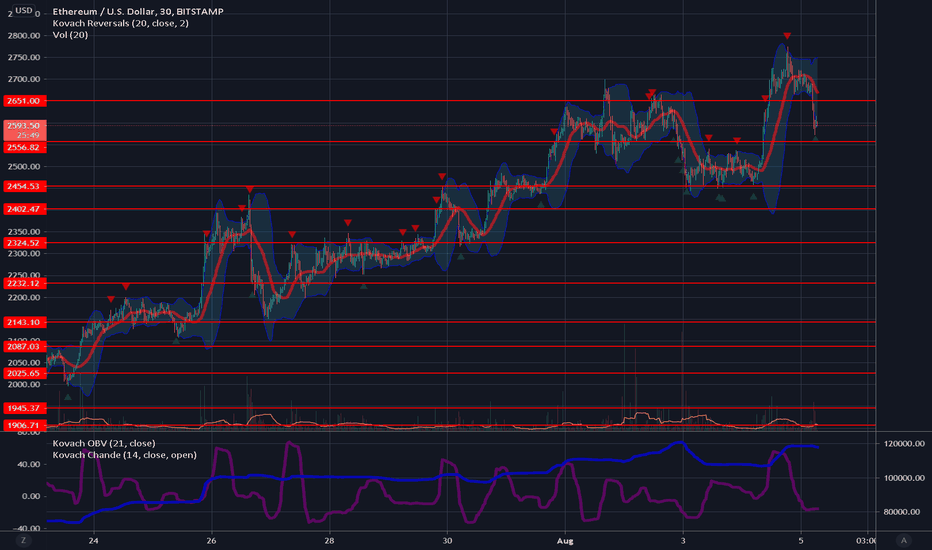Screen dimensions: 932x550
Task: Click the 2087.03 level label
Action: coord(24,346)
